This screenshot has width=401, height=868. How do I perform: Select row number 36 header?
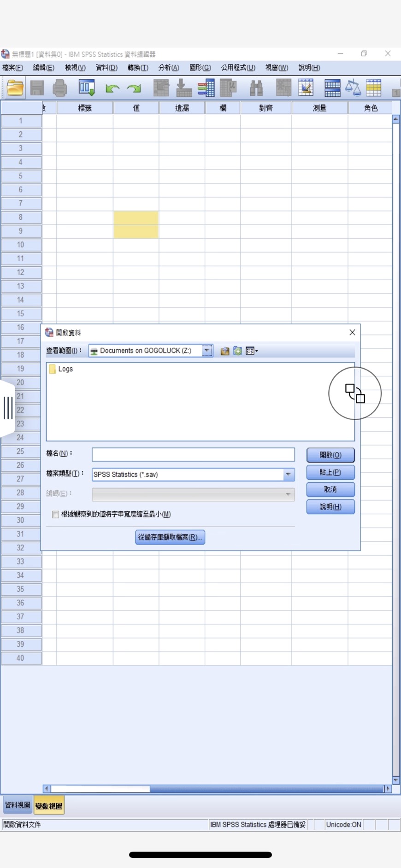[21, 603]
